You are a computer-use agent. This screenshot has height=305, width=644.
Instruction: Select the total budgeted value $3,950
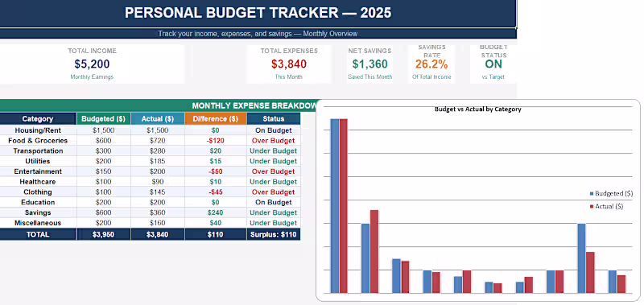(x=104, y=234)
